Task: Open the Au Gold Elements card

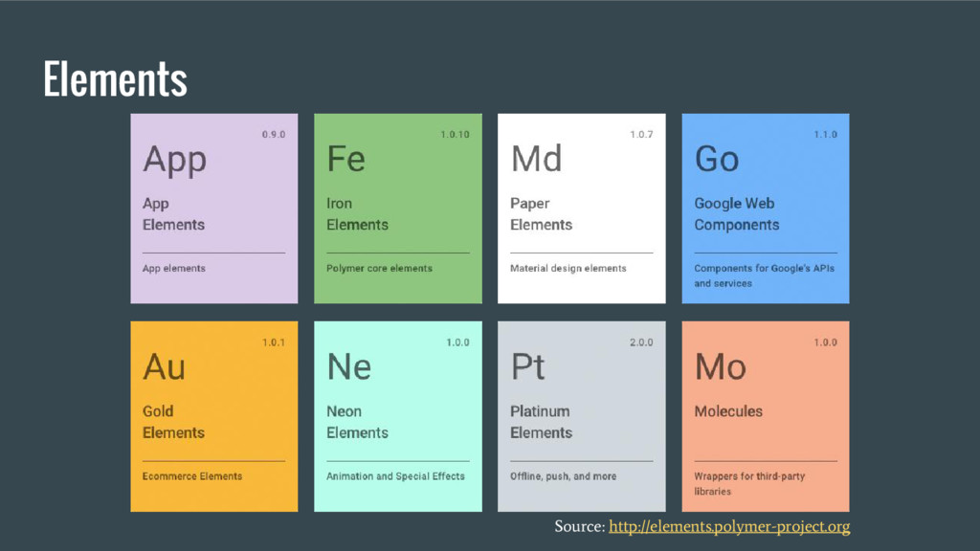Action: (x=213, y=416)
